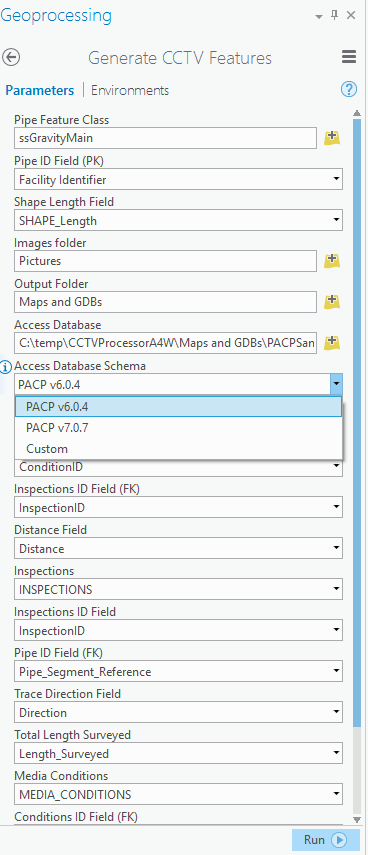Open the Geoprocessing pane options arrow

tap(319, 17)
